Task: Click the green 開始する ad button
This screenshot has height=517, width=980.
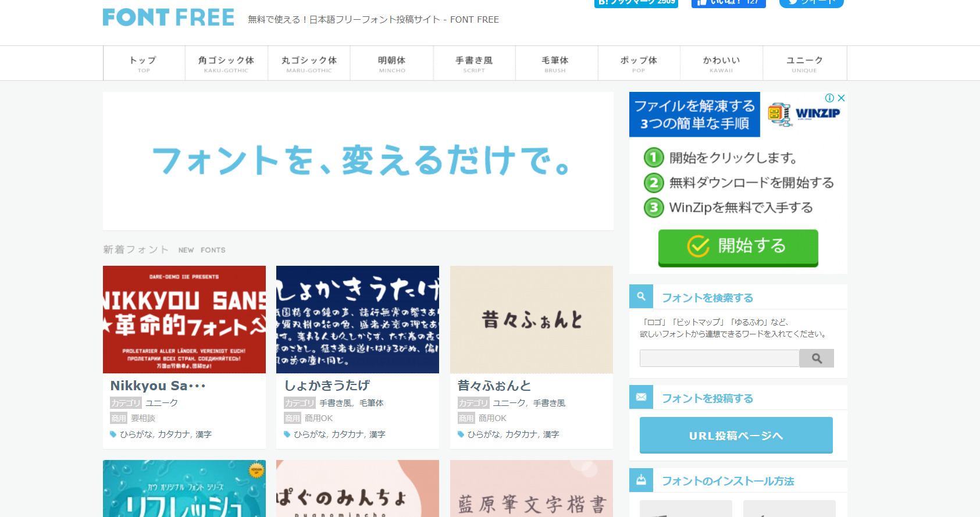Action: tap(738, 247)
